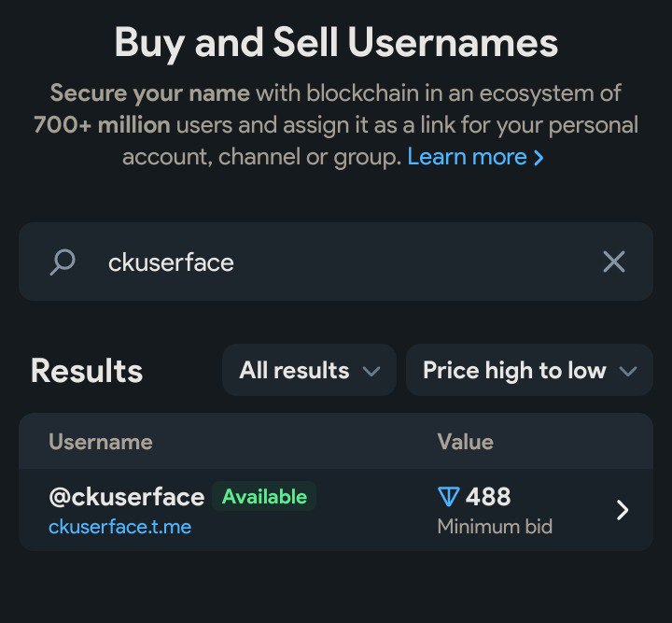The height and width of the screenshot is (623, 672).
Task: Open the result row's right chevron arrow
Action: coord(623,510)
